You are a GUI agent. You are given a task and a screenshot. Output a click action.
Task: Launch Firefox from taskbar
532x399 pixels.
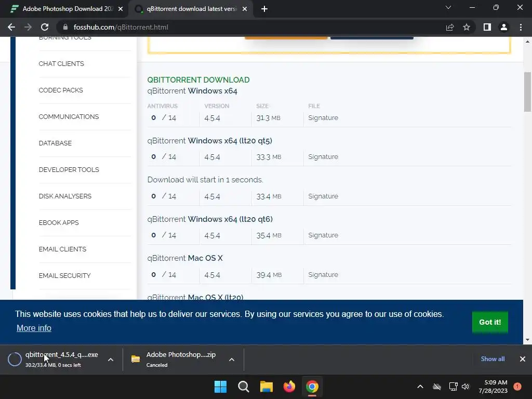(289, 387)
